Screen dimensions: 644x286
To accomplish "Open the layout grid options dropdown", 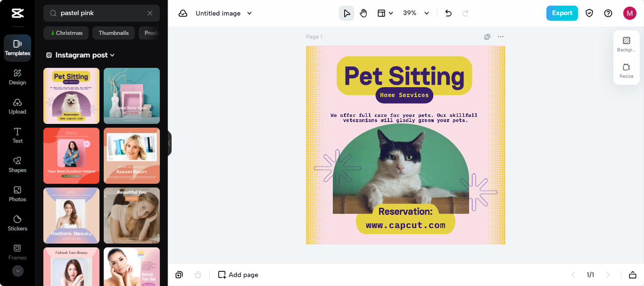I will (385, 13).
